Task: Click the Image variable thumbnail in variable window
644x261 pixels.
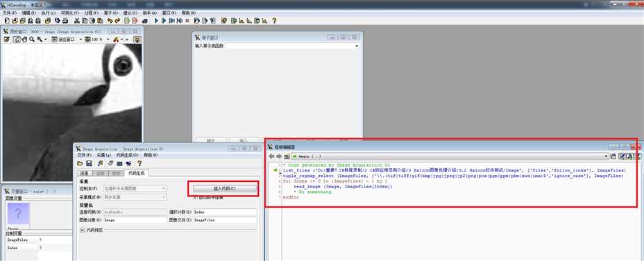Action: point(18,214)
